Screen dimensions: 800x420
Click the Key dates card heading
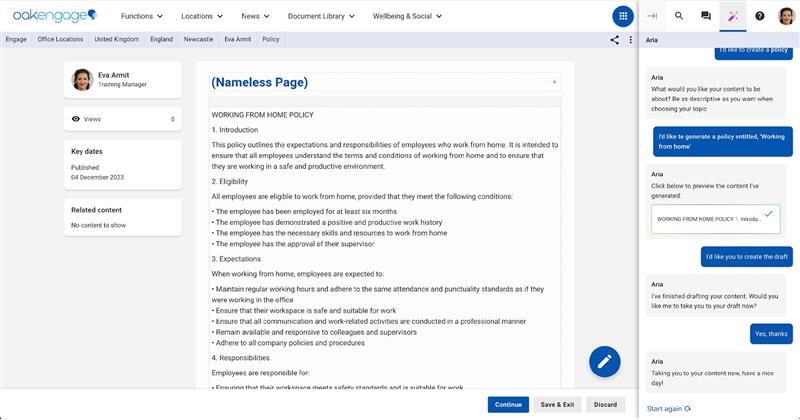click(x=87, y=151)
